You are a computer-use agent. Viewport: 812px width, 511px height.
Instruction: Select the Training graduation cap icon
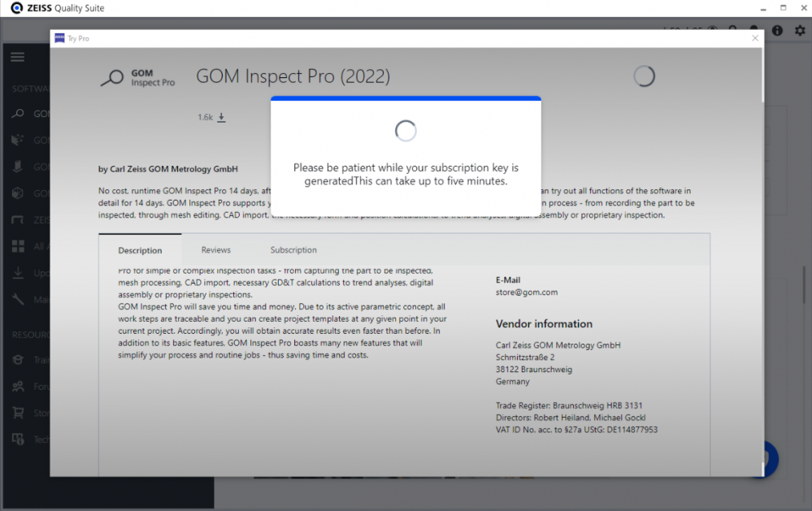[x=17, y=360]
